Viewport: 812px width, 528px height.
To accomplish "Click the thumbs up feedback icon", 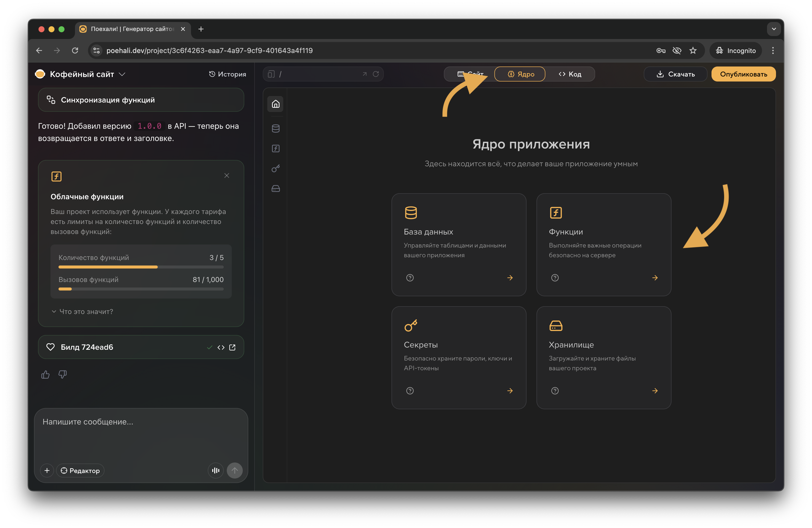I will click(x=45, y=374).
